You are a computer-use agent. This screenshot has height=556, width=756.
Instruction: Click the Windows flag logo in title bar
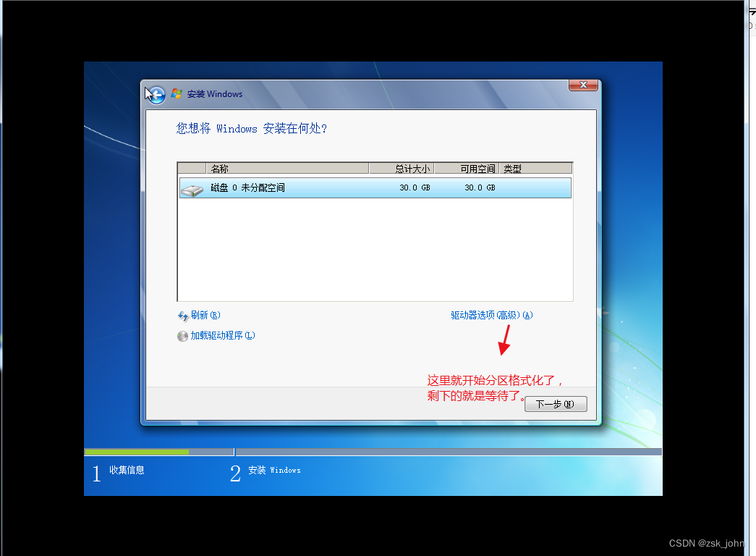(177, 93)
